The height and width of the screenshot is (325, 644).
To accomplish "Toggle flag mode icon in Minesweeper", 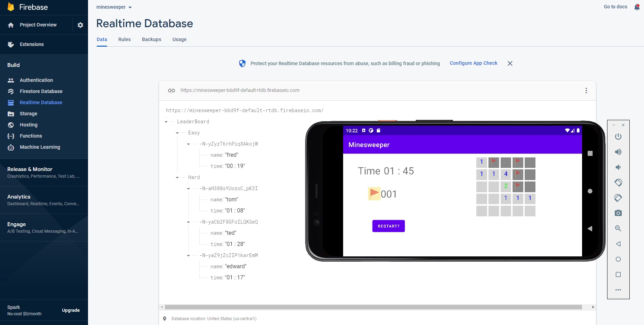I will click(x=374, y=194).
